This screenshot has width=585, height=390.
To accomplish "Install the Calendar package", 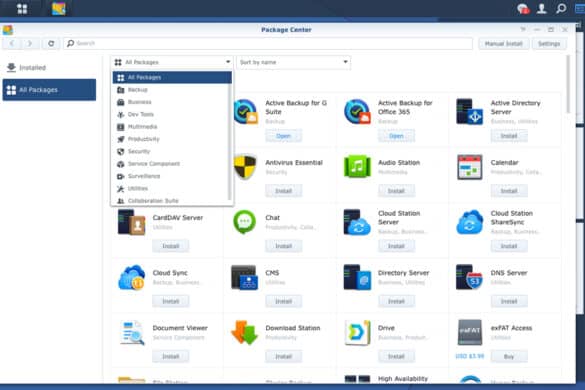I will click(x=509, y=191).
